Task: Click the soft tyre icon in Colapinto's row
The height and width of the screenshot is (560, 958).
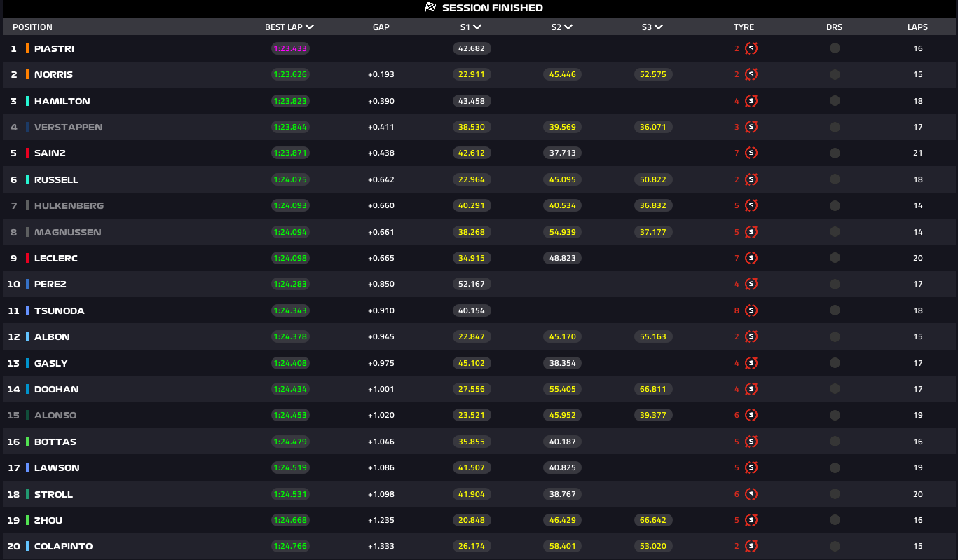Action: [x=751, y=546]
